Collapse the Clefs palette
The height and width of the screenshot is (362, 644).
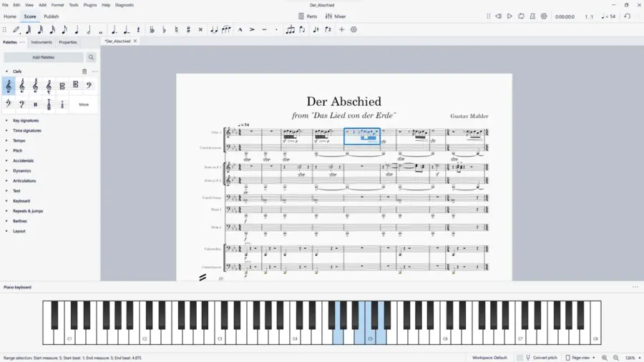tap(6, 72)
